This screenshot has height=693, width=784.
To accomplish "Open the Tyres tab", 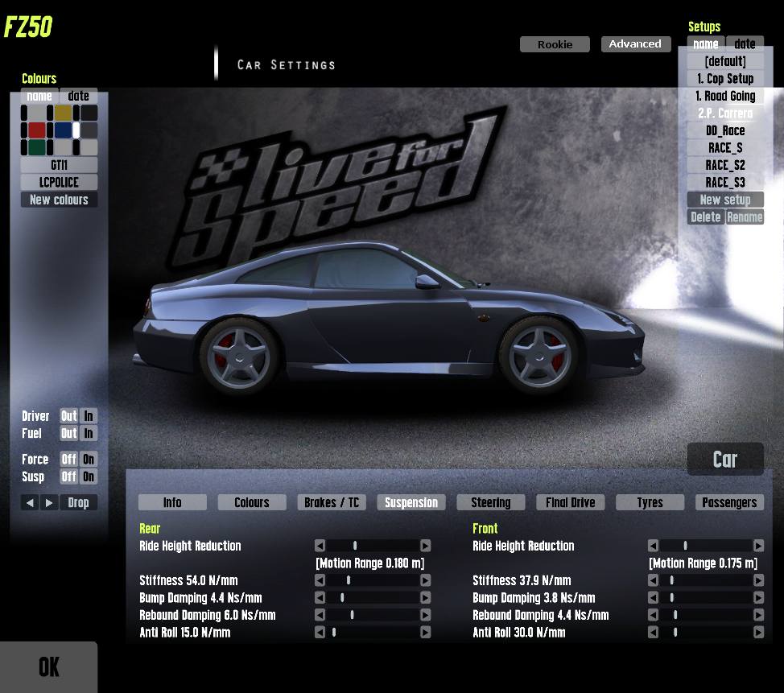I will (x=650, y=502).
